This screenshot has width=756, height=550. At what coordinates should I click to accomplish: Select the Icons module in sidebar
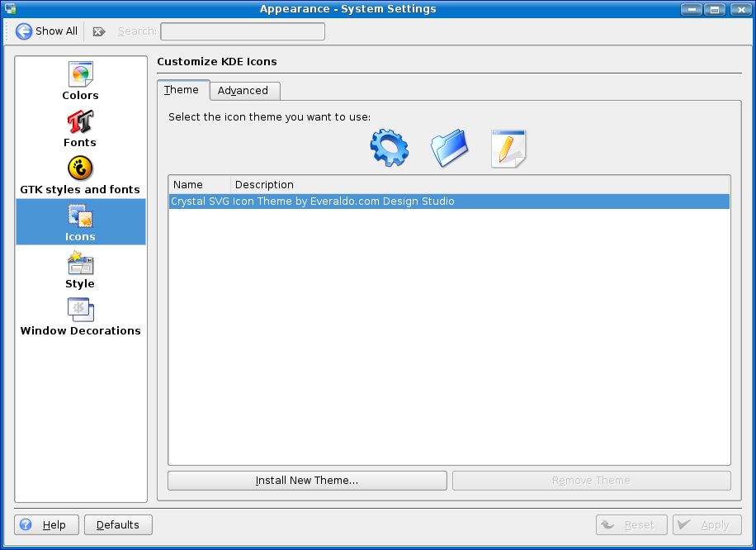tap(80, 222)
